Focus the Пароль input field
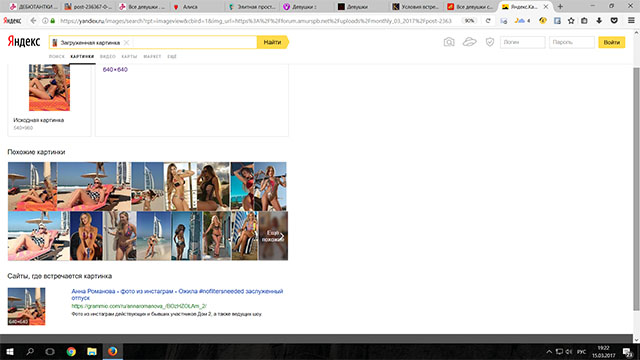Viewport: 640px width, 360px height. coord(571,42)
